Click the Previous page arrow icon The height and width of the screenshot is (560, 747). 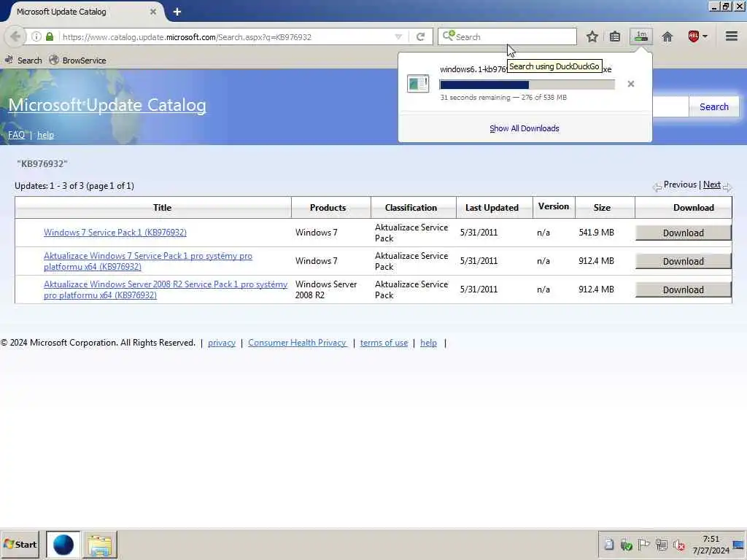pyautogui.click(x=657, y=187)
